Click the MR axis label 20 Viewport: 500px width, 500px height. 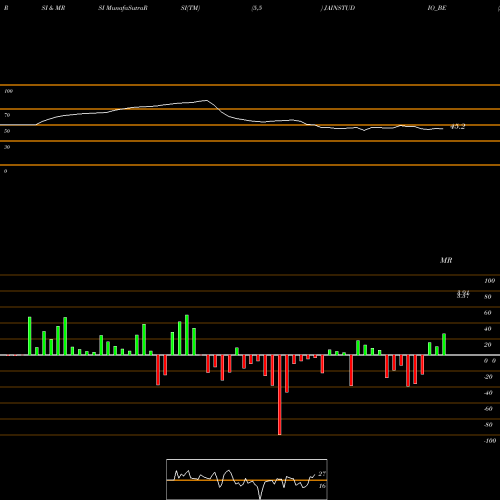coord(488,345)
